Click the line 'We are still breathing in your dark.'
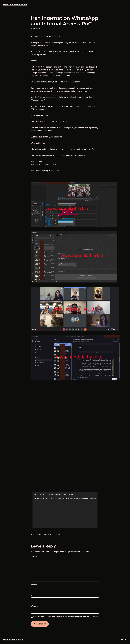This screenshot has width=130, height=644. tap(45, 171)
